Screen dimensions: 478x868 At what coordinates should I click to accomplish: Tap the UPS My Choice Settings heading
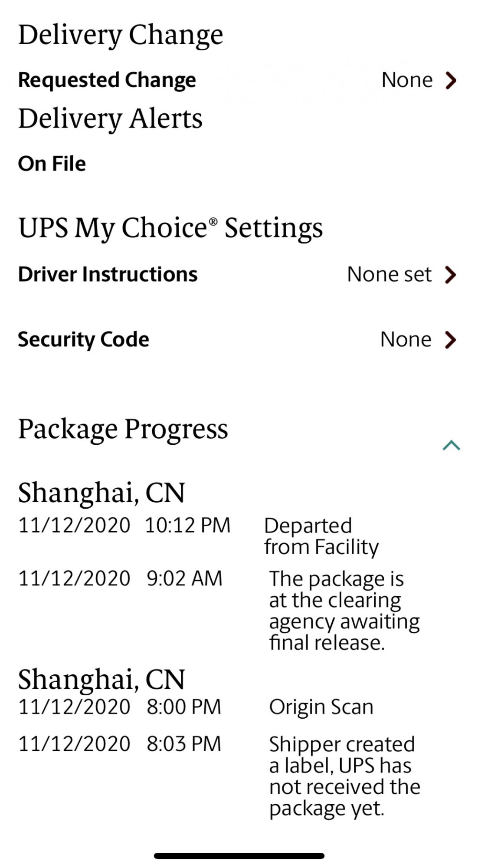click(170, 228)
